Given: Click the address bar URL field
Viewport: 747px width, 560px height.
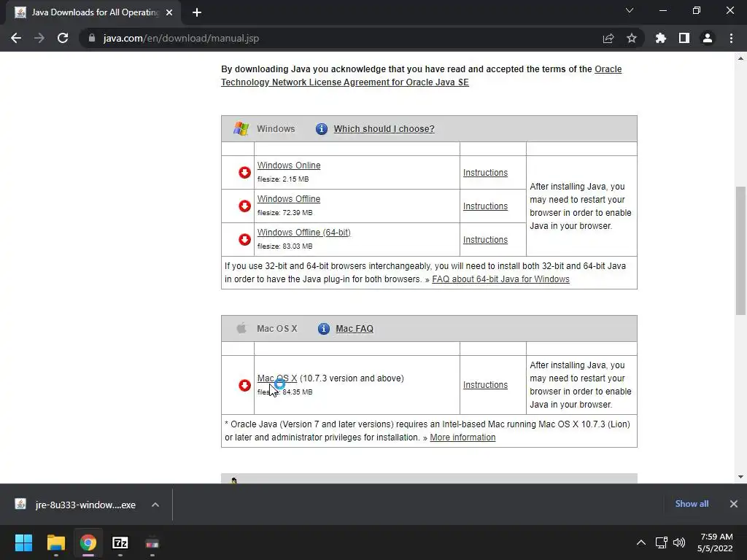Looking at the screenshot, I should click(x=343, y=38).
